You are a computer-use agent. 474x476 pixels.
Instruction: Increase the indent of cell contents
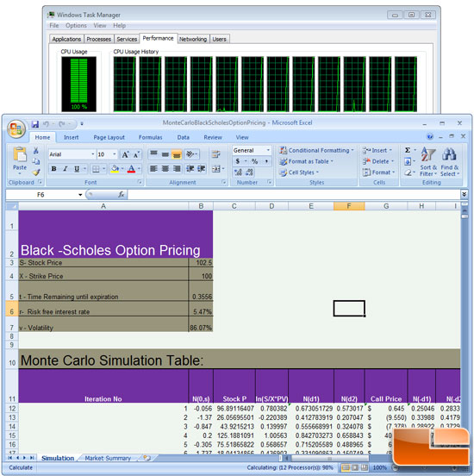coord(201,169)
